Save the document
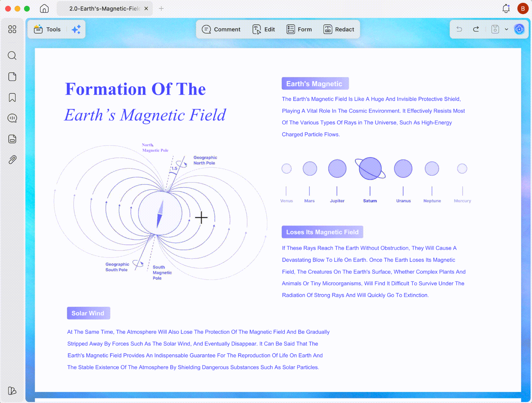This screenshot has width=532, height=403. tap(495, 29)
